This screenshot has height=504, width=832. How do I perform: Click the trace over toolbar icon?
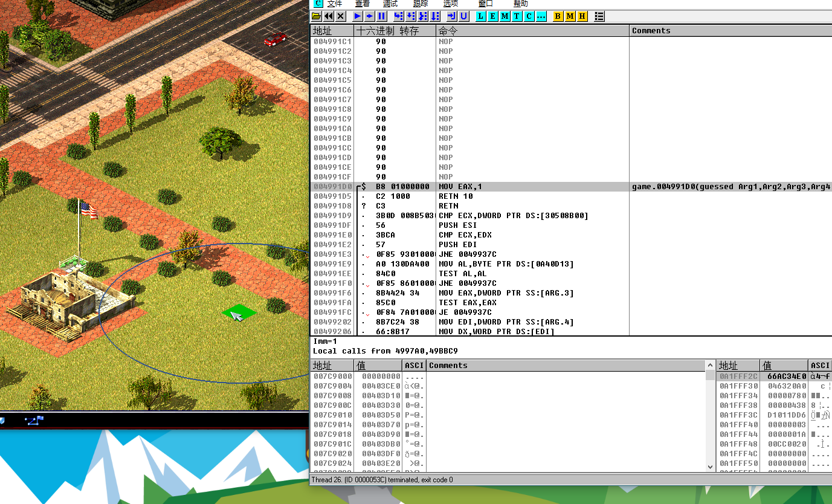point(435,16)
